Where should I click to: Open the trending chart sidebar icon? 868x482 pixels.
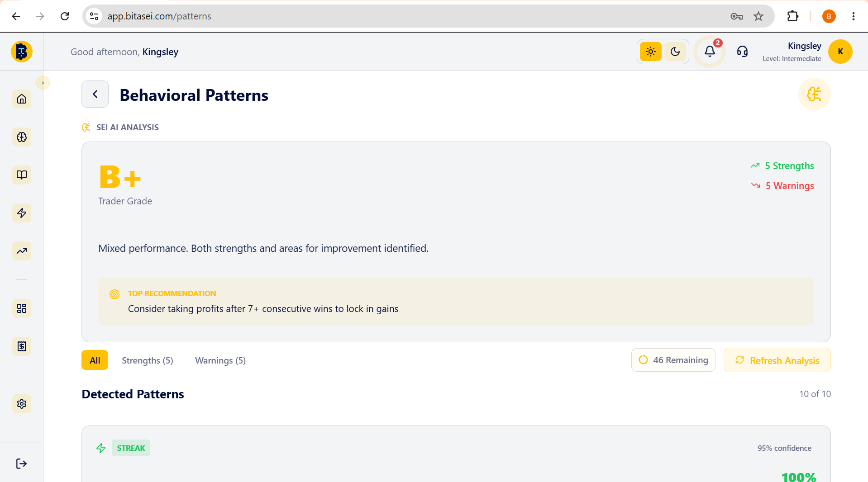[x=22, y=251]
